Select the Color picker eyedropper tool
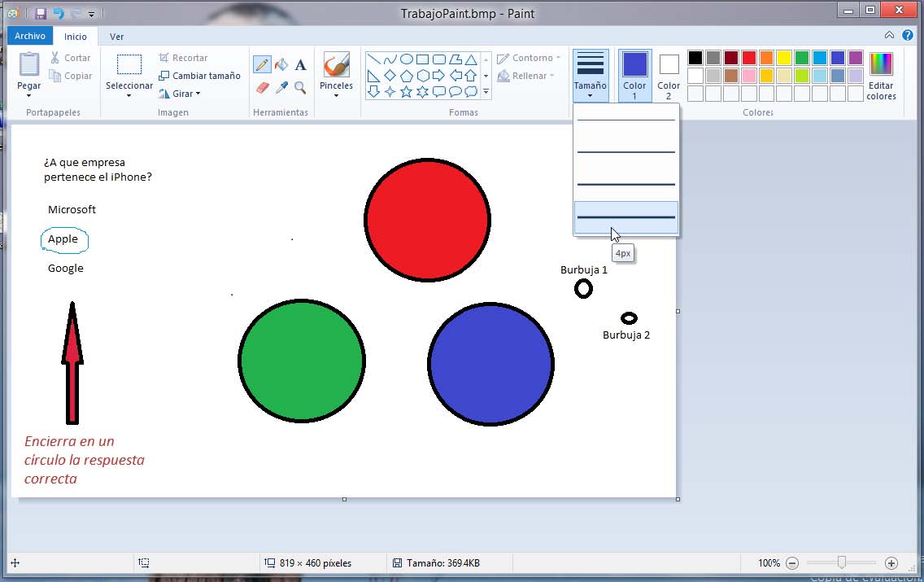This screenshot has width=924, height=582. pyautogui.click(x=281, y=87)
